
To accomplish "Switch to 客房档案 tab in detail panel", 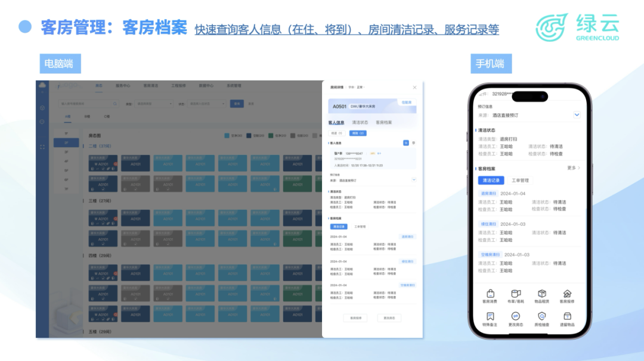I will (384, 123).
